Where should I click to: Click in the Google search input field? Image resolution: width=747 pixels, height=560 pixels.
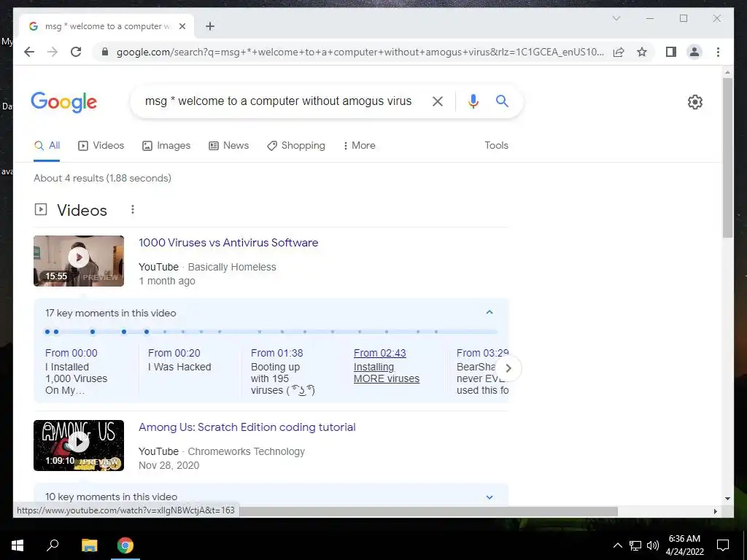[x=278, y=101]
